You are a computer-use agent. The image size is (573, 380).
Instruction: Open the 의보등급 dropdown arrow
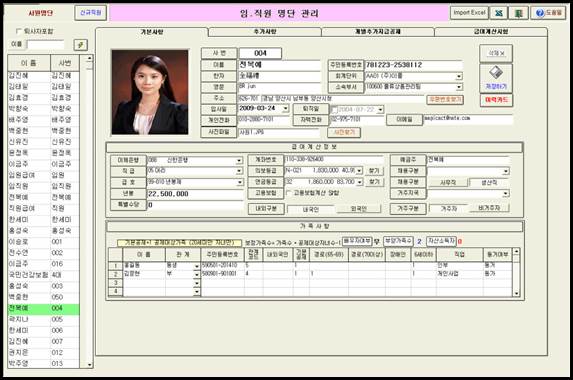click(x=359, y=171)
